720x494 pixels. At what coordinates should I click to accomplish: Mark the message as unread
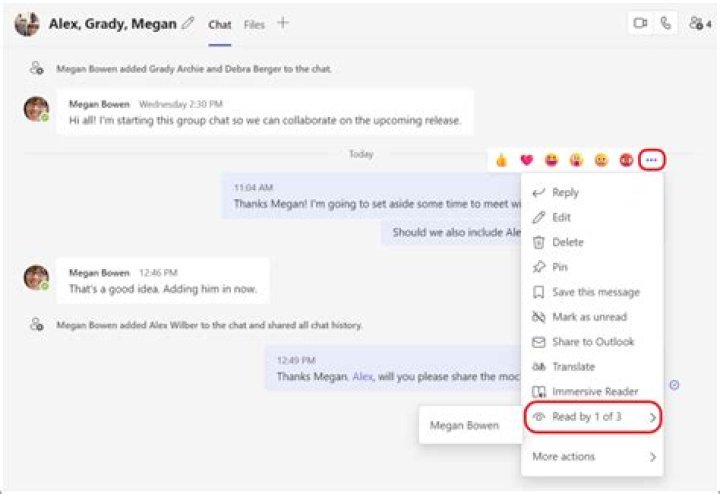(x=589, y=317)
